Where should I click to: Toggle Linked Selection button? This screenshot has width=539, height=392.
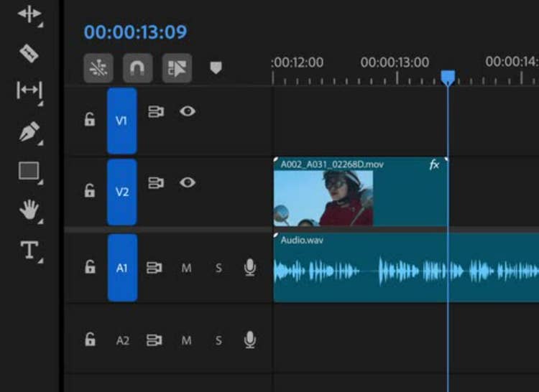177,68
